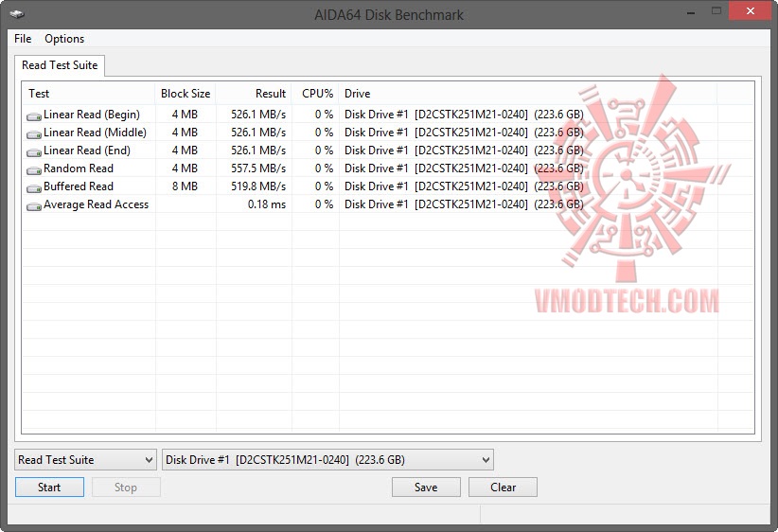778x532 pixels.
Task: Click the CPU% column header
Action: [315, 94]
